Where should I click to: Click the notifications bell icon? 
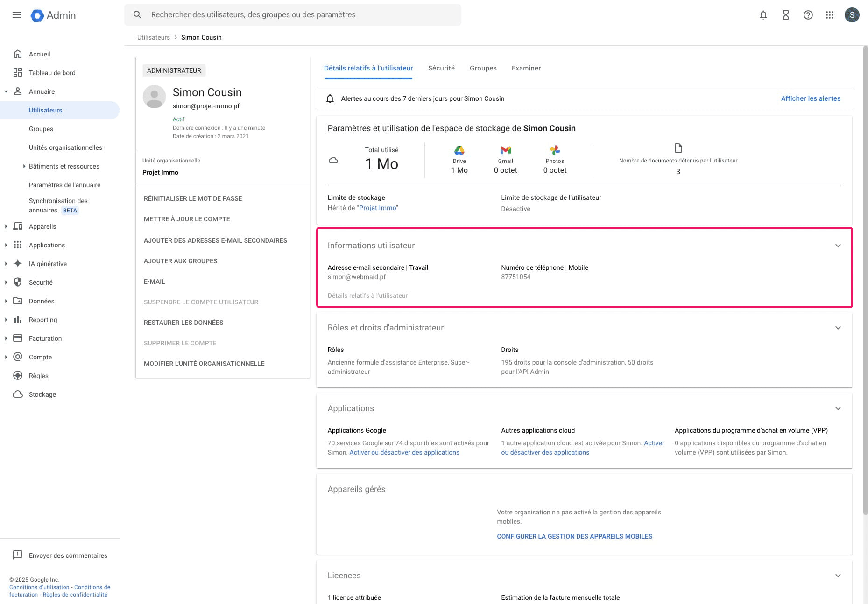coord(763,15)
